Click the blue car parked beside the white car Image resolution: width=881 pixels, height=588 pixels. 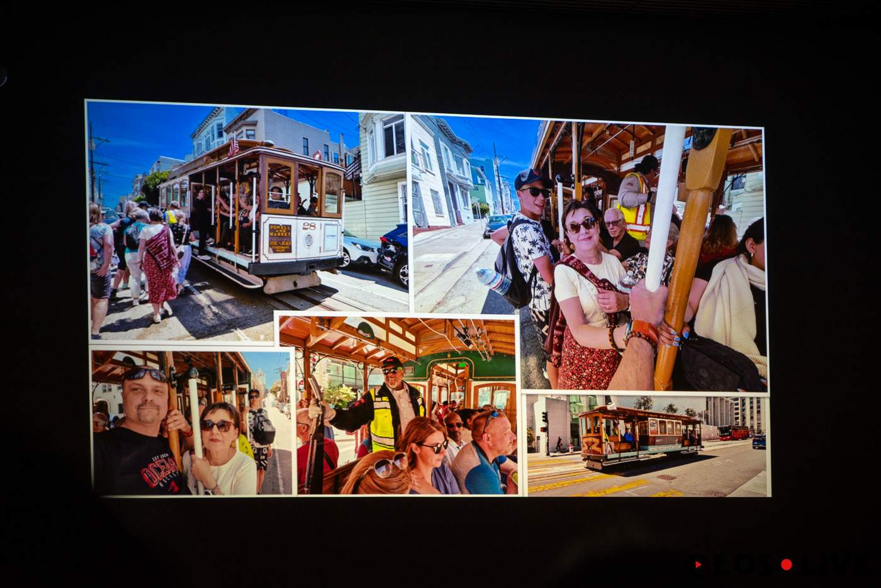coord(395,252)
